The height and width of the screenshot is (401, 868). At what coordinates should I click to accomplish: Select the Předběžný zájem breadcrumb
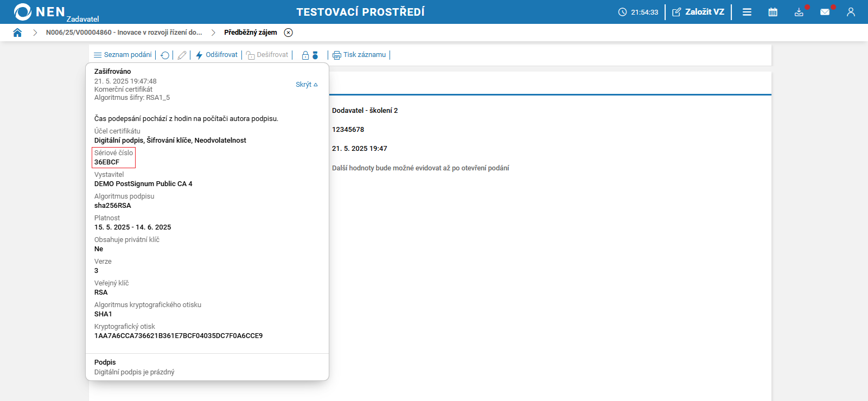[251, 33]
